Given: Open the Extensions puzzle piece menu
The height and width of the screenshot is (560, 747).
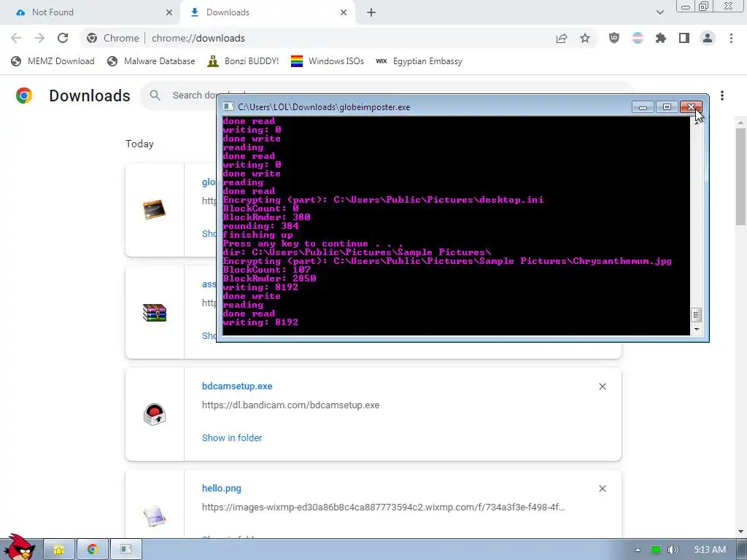Looking at the screenshot, I should pyautogui.click(x=661, y=38).
